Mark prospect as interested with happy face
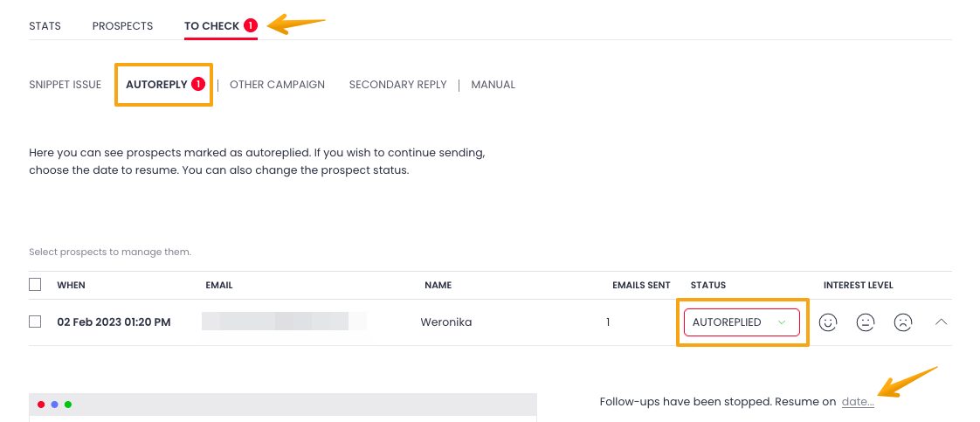This screenshot has height=422, width=980. (x=828, y=322)
